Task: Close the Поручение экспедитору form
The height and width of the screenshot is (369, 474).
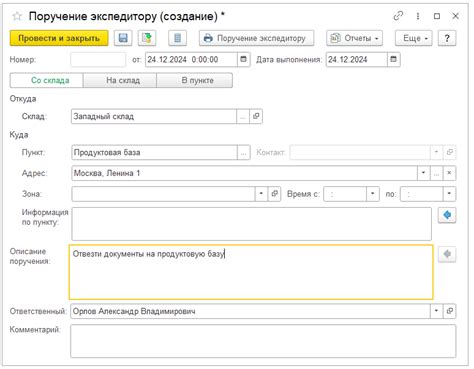Action: (455, 16)
